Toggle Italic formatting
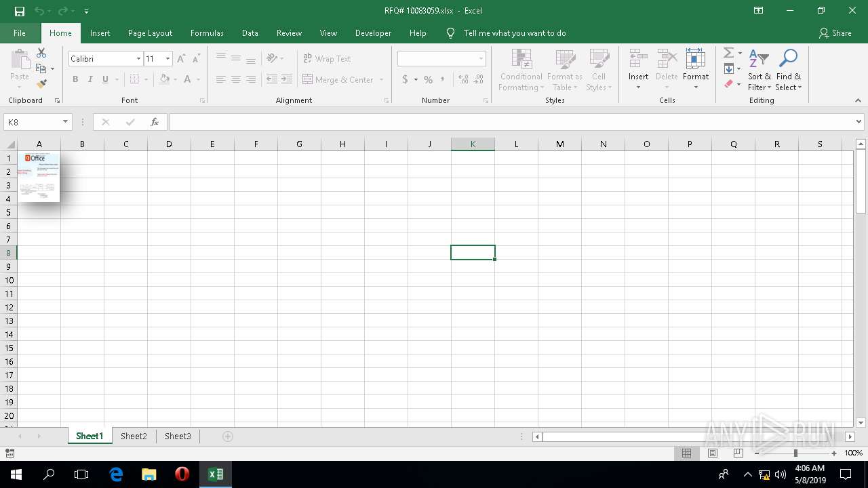The height and width of the screenshot is (488, 868). 90,79
